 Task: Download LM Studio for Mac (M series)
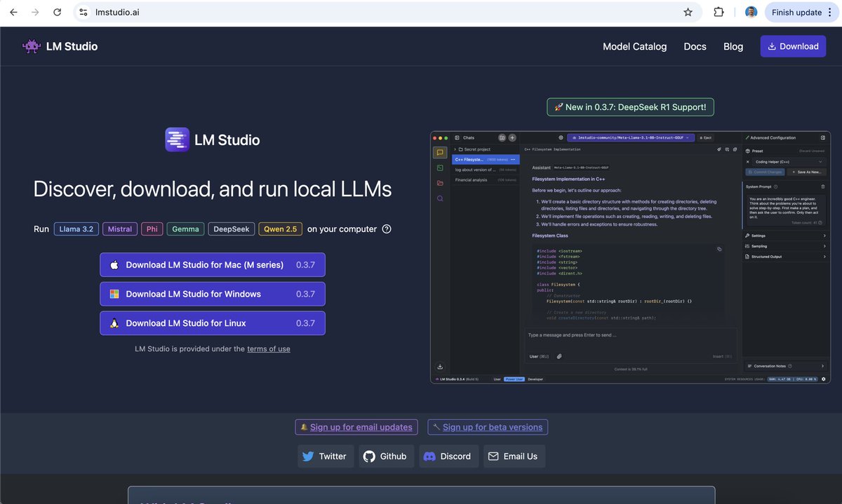pos(213,265)
